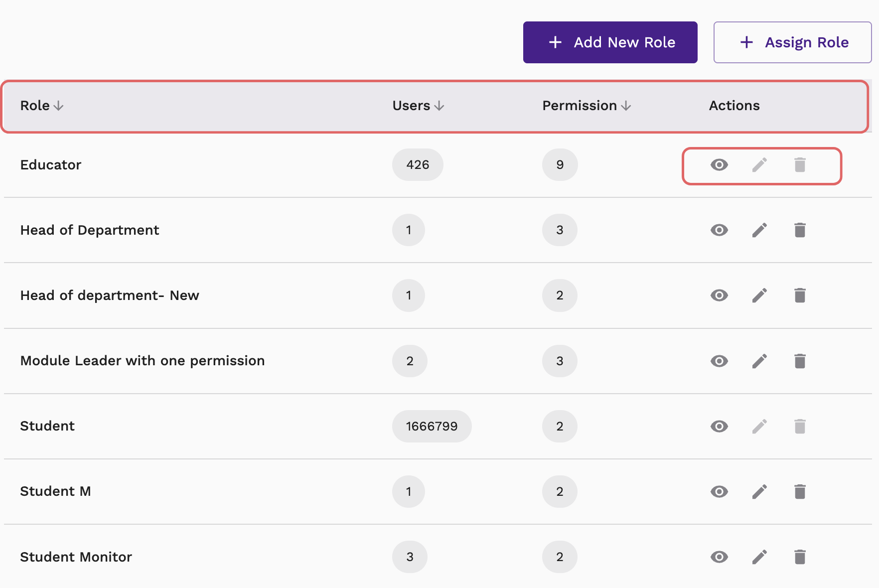The image size is (879, 588).
Task: Delete Module Leader with one permission role
Action: point(800,361)
